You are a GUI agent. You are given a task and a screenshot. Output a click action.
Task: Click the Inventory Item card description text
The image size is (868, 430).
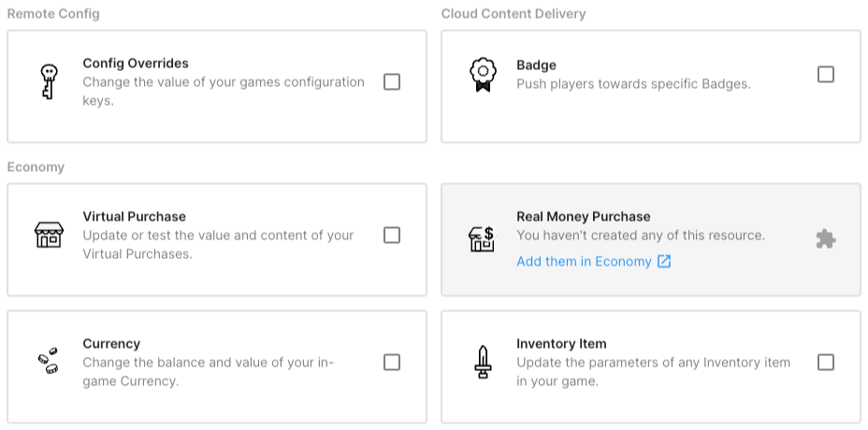[653, 371]
